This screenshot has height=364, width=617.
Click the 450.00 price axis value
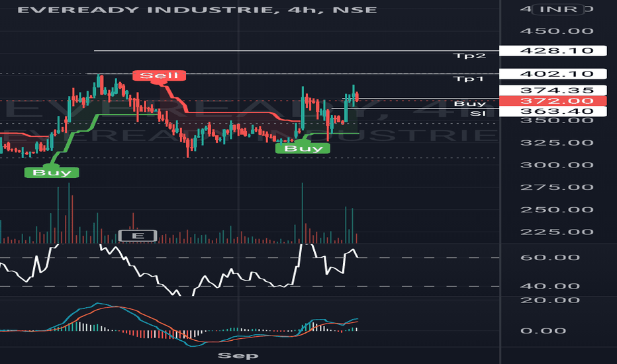557,31
